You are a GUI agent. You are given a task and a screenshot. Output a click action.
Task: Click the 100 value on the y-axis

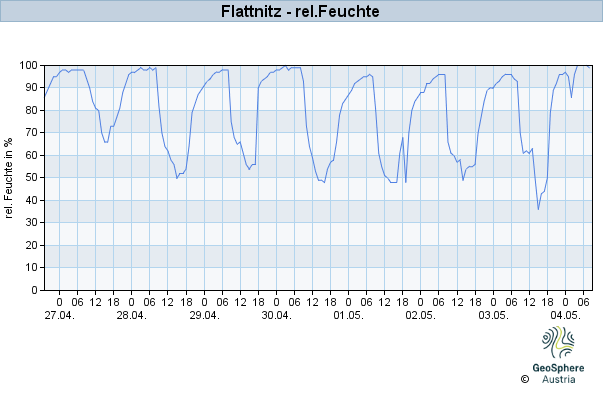coord(28,65)
